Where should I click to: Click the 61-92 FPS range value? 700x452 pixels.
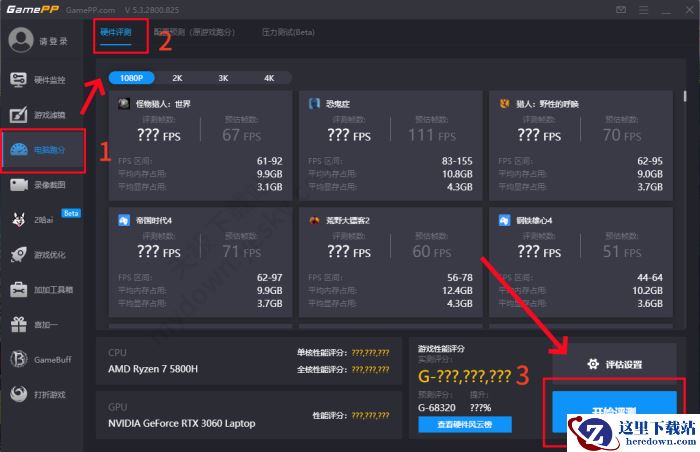pos(270,161)
